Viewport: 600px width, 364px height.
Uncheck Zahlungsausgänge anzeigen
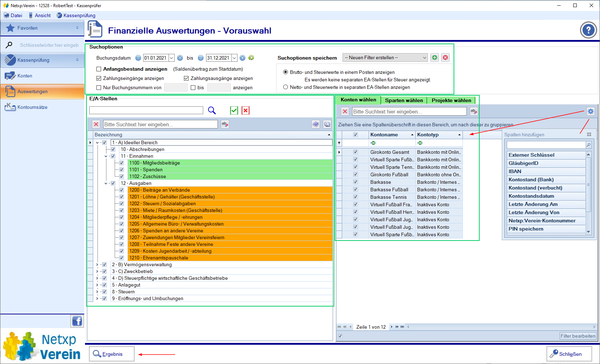[186, 79]
